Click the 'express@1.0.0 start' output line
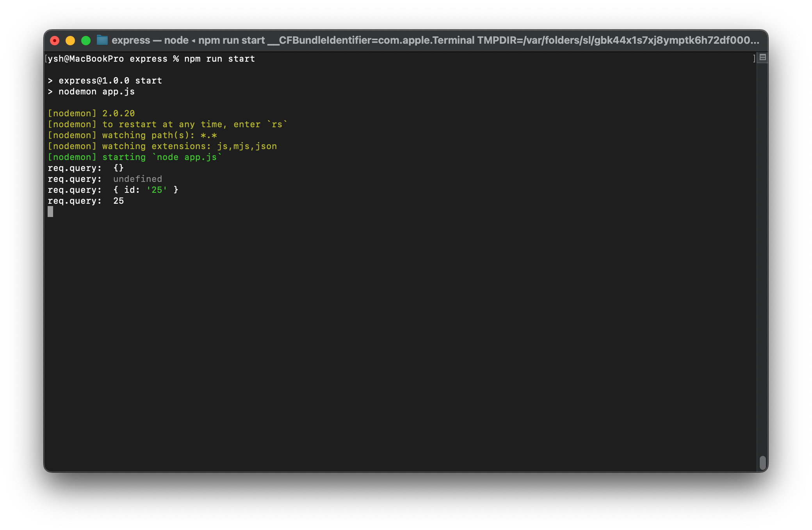 click(x=105, y=80)
